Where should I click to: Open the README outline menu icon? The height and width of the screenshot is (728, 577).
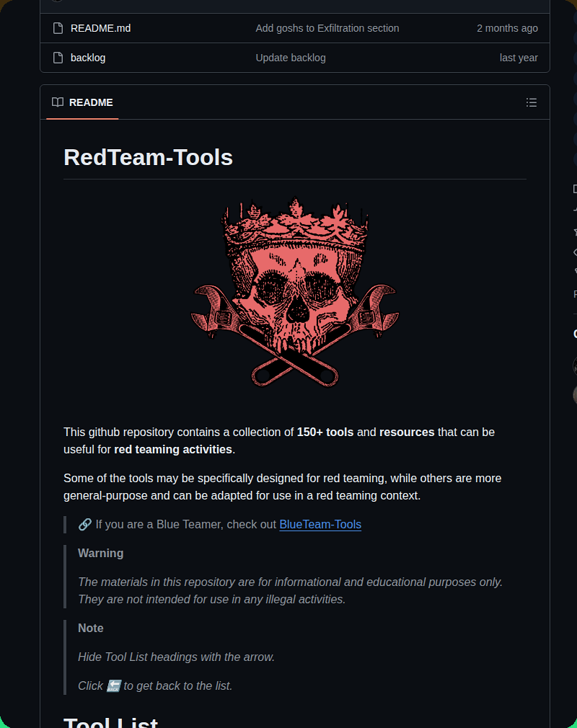tap(532, 102)
